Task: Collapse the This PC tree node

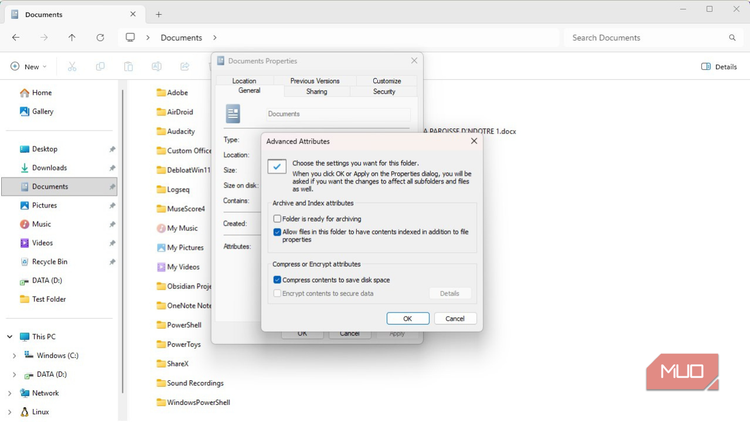Action: coord(10,337)
